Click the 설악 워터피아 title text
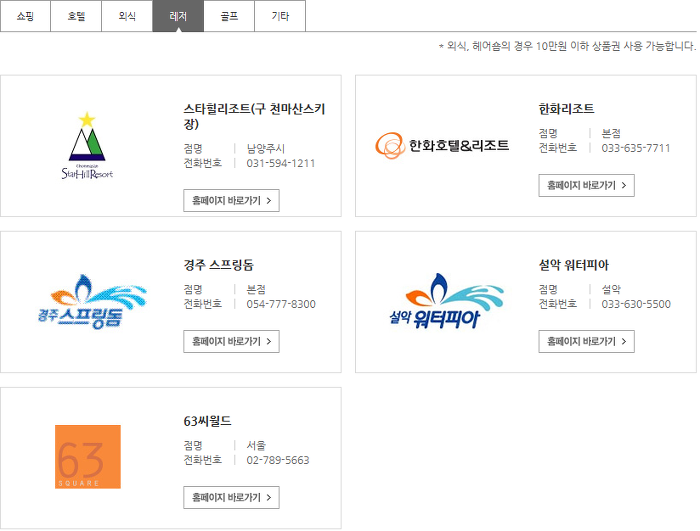700x531 pixels. [x=573, y=265]
